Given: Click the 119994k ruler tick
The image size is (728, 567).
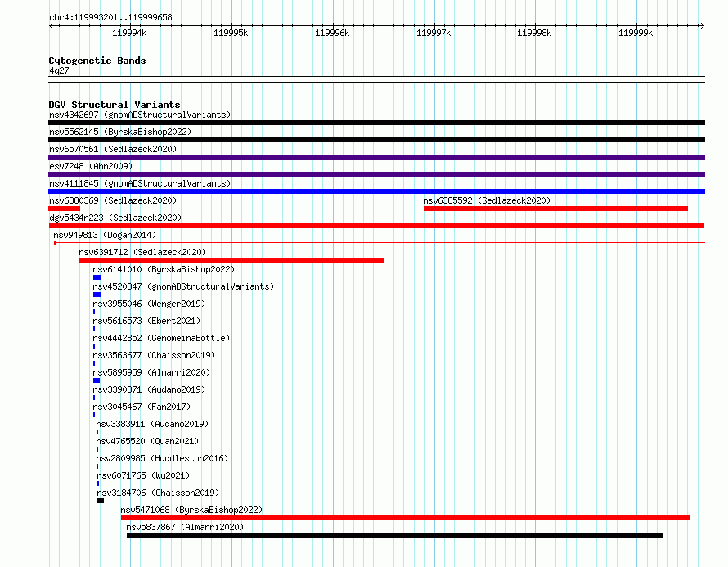Looking at the screenshot, I should 129,33.
